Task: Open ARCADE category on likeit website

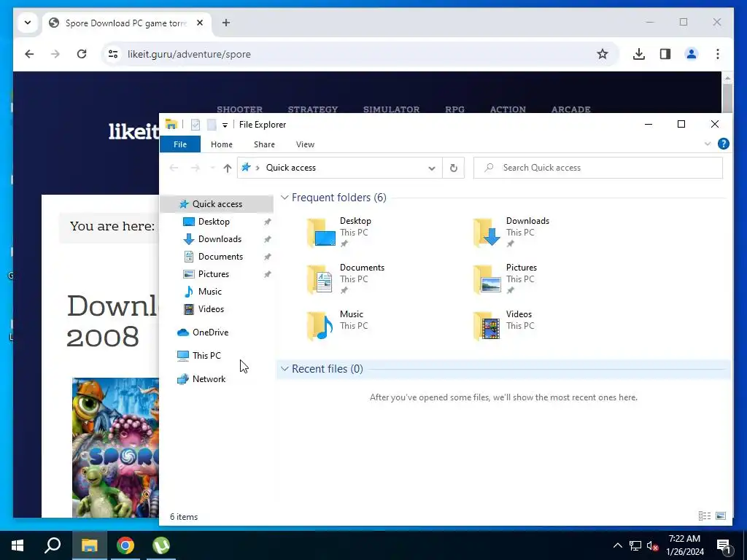Action: [570, 109]
